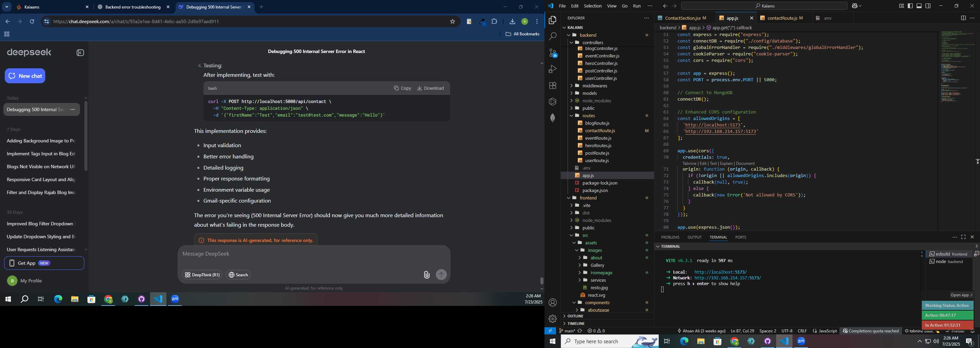Screen dimensions: 980x348
Task: Open the Extensions view in VS Code
Action: 552,86
